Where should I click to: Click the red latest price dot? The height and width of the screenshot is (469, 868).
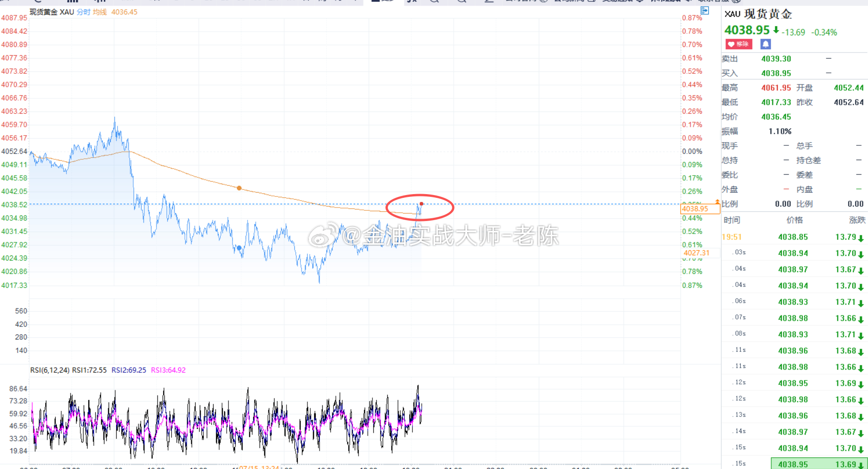[421, 204]
